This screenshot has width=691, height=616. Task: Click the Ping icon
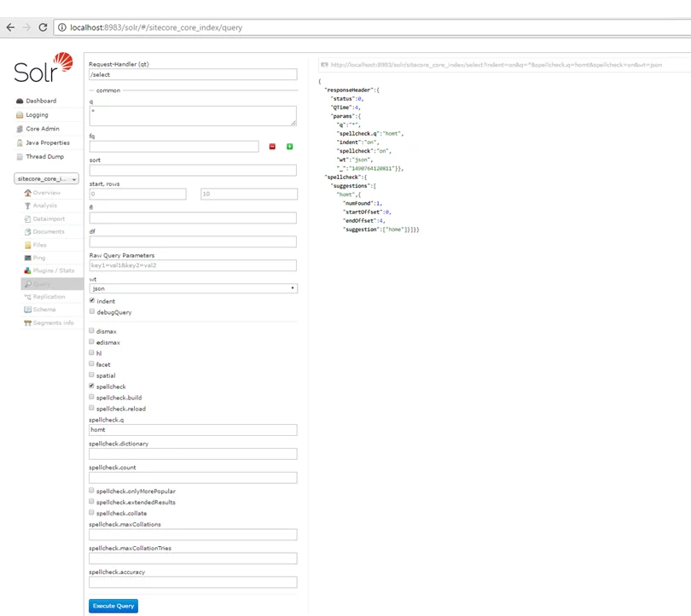[x=28, y=258]
